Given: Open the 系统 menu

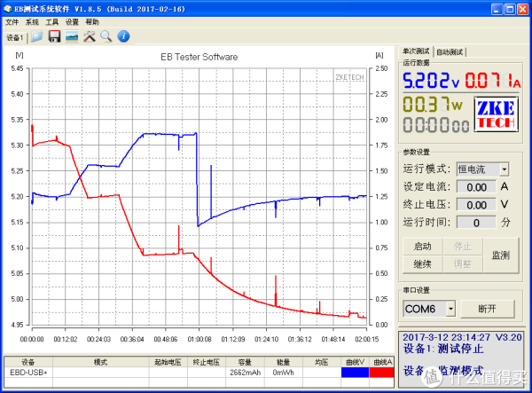Looking at the screenshot, I should point(32,22).
